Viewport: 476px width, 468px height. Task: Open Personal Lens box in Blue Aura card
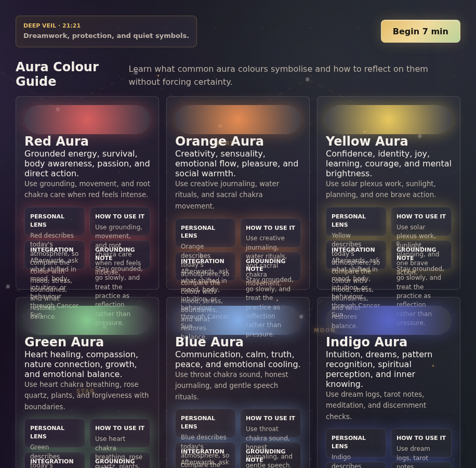point(205,423)
